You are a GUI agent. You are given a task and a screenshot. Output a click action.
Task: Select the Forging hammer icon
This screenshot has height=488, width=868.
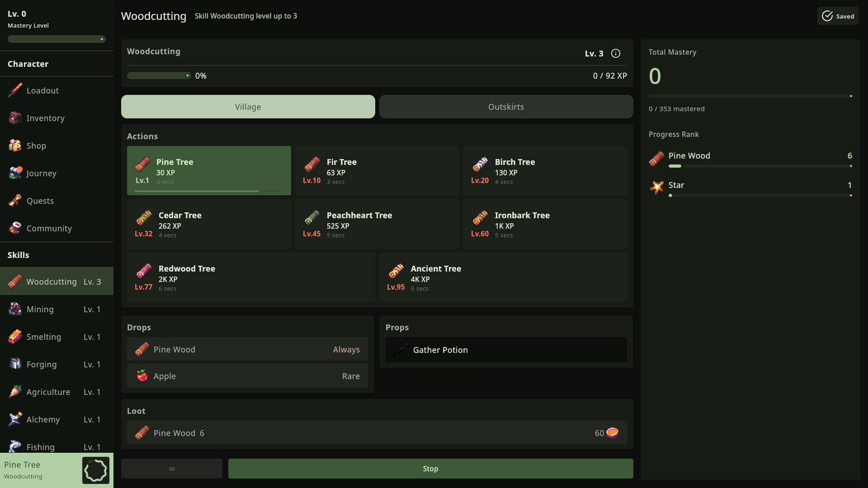click(x=14, y=364)
